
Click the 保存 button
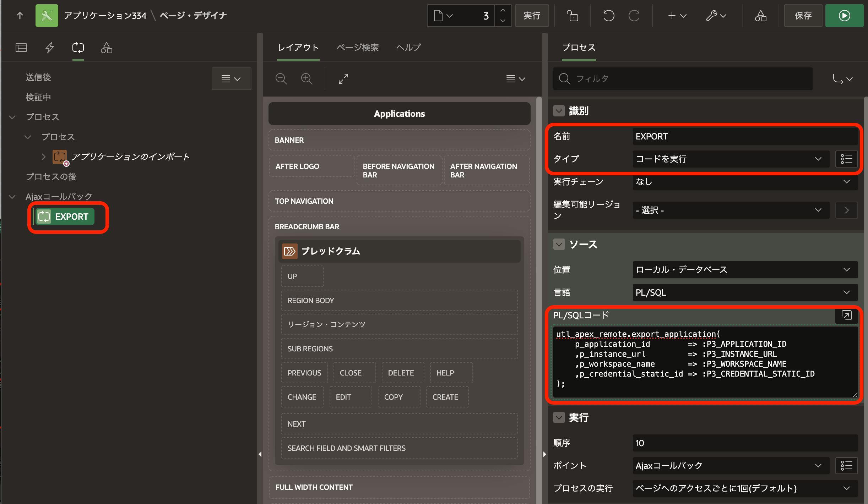[803, 16]
